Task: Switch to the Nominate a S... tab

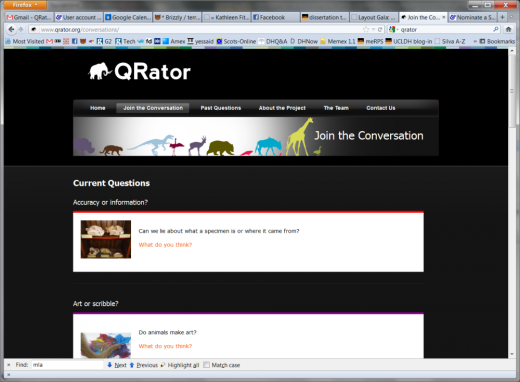Action: pos(473,17)
